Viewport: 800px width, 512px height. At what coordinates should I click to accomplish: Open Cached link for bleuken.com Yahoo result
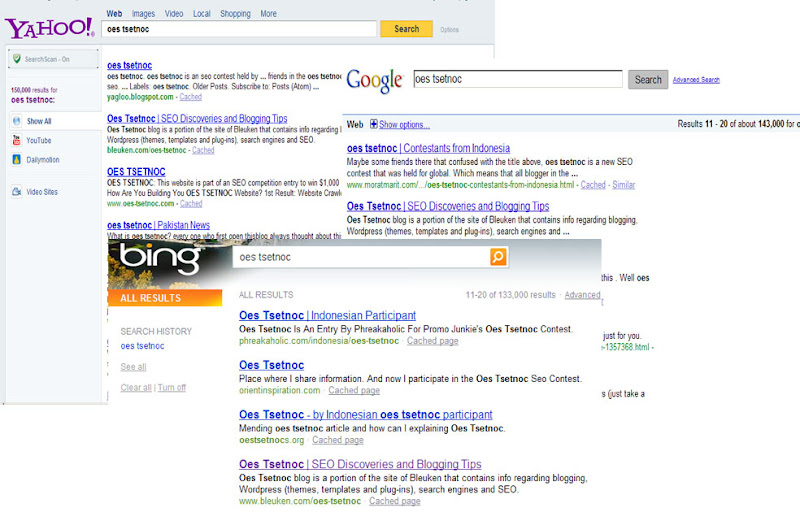pos(203,150)
